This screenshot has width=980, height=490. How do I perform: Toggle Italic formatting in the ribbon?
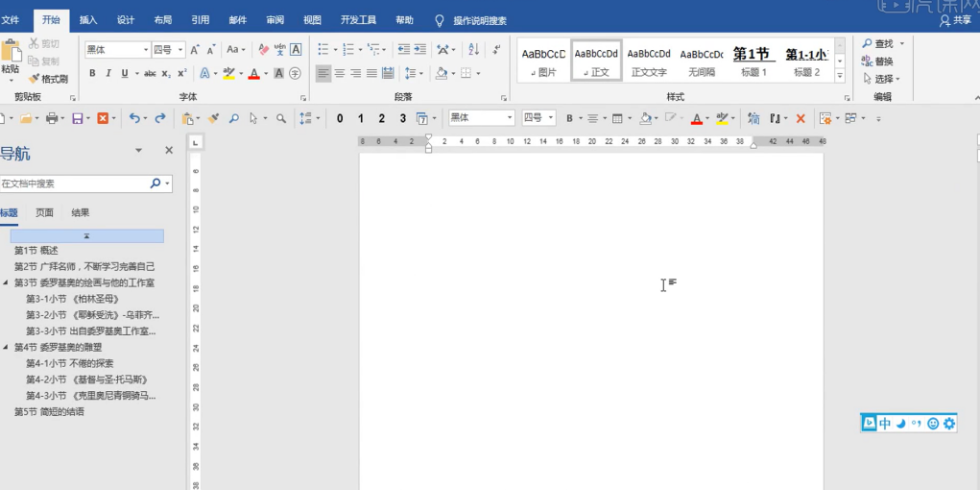point(108,73)
